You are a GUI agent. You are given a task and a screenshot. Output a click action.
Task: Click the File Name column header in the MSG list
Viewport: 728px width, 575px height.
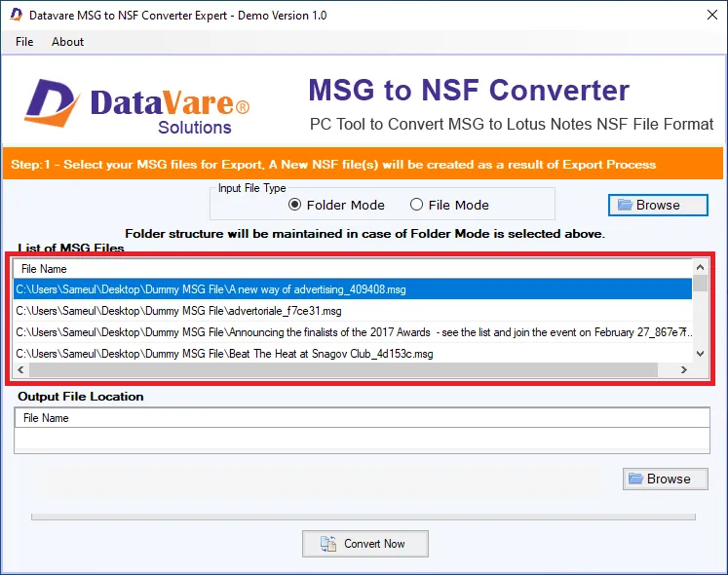(x=353, y=269)
